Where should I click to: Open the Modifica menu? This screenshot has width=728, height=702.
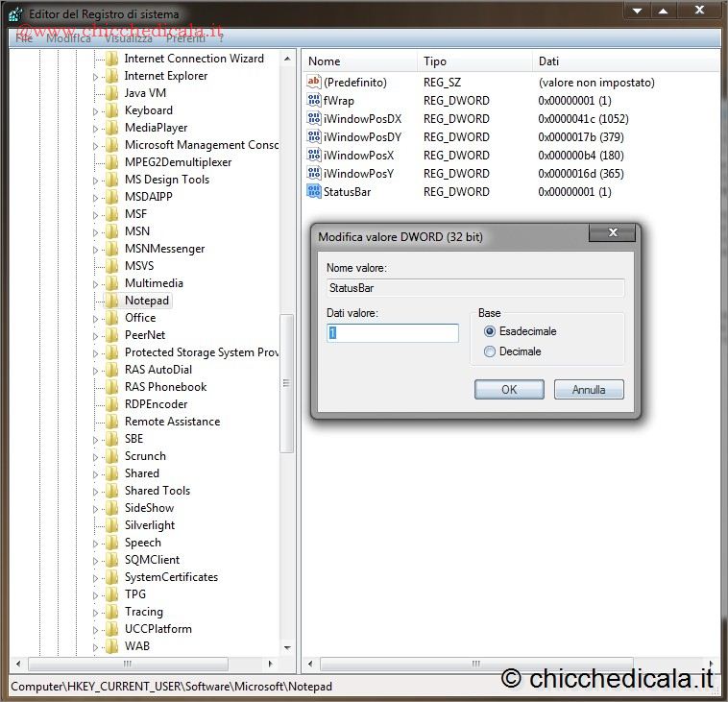(68, 38)
